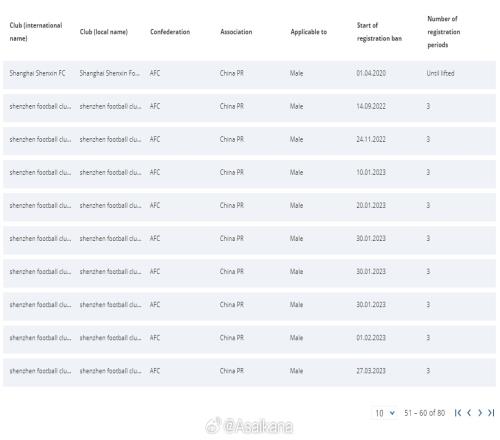
Task: Sort by Club (local name) header
Action: [x=104, y=32]
